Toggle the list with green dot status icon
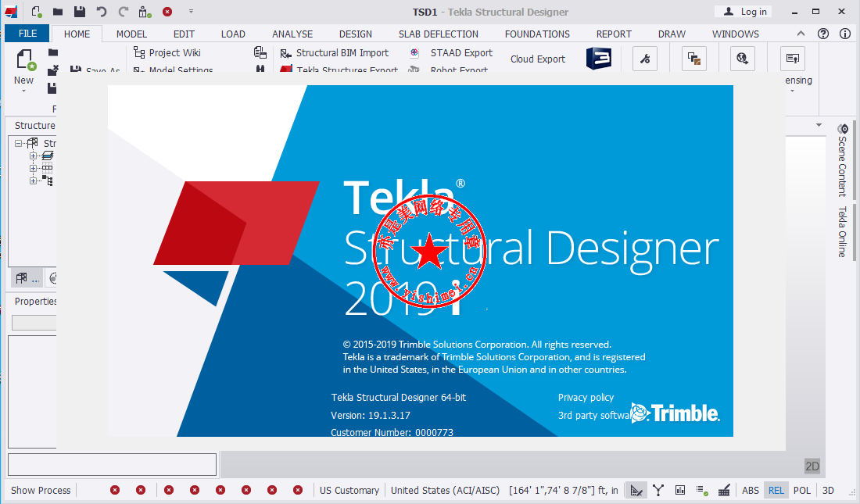 (702, 490)
